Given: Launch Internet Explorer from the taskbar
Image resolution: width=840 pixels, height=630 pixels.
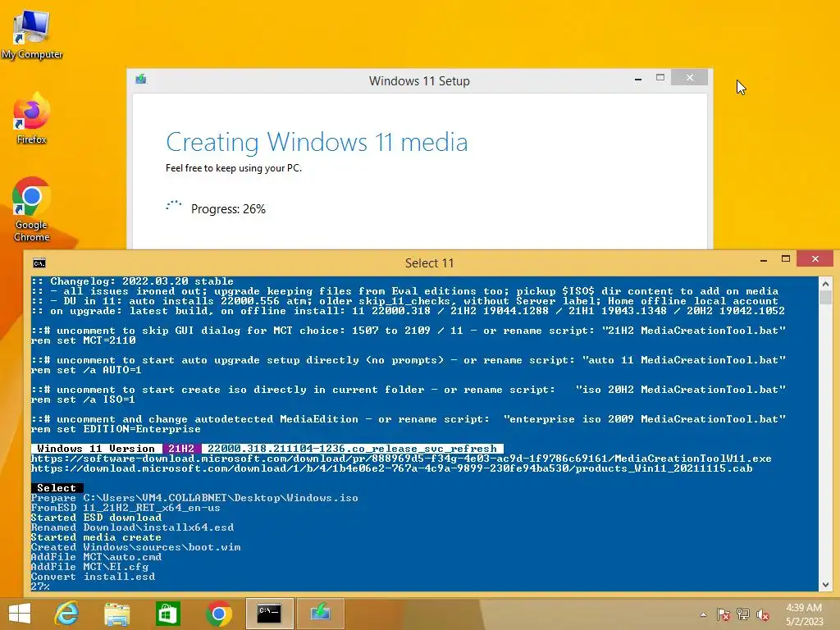Looking at the screenshot, I should coord(67,614).
